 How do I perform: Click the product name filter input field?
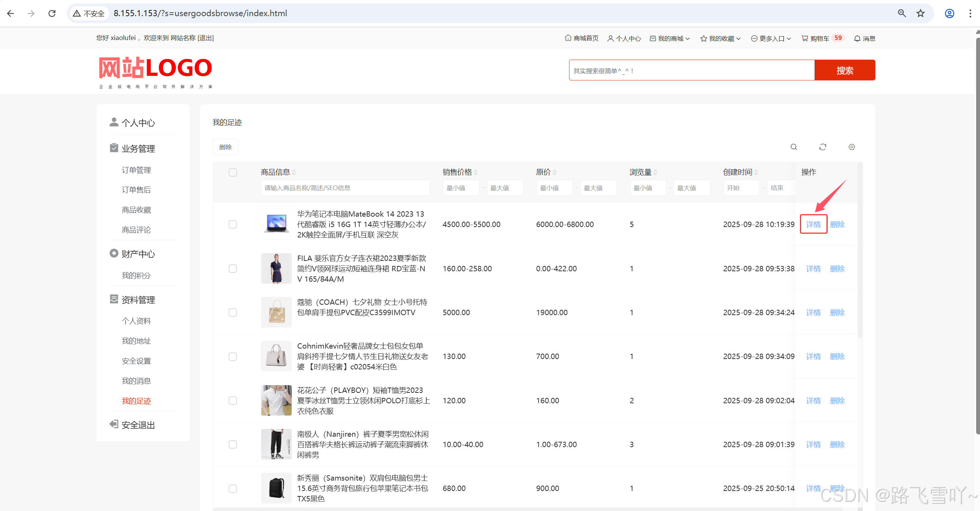click(x=345, y=188)
